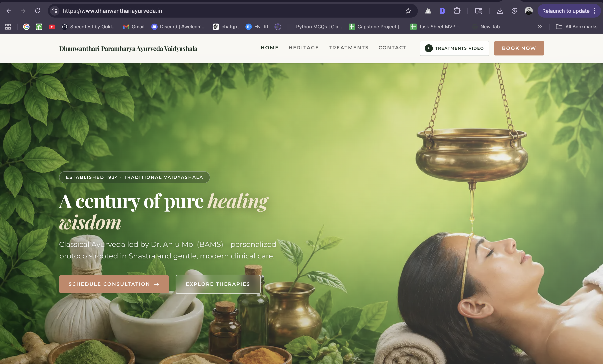Click the site information icon in address bar
Screen dimensions: 603x364
55,11
